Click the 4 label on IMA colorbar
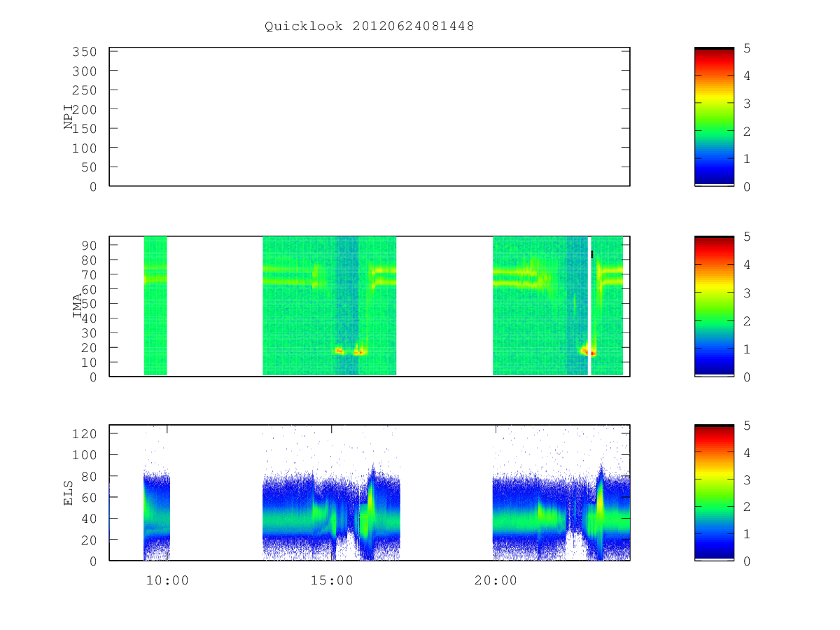The image size is (840, 630). tap(747, 265)
